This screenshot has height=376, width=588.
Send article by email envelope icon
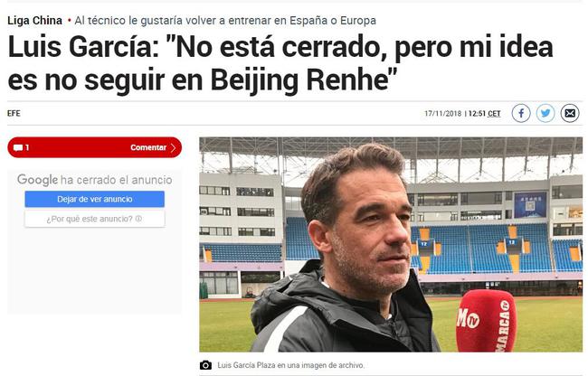[570, 113]
